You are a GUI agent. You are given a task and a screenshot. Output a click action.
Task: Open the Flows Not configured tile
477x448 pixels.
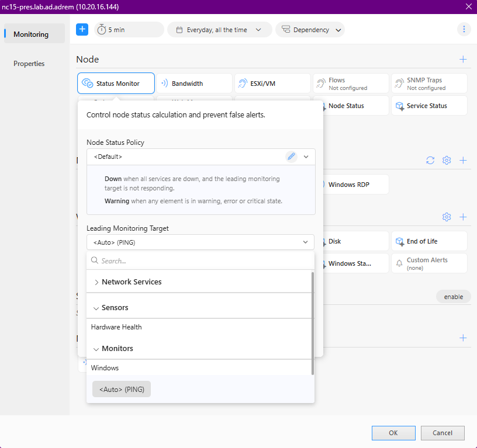pos(351,84)
